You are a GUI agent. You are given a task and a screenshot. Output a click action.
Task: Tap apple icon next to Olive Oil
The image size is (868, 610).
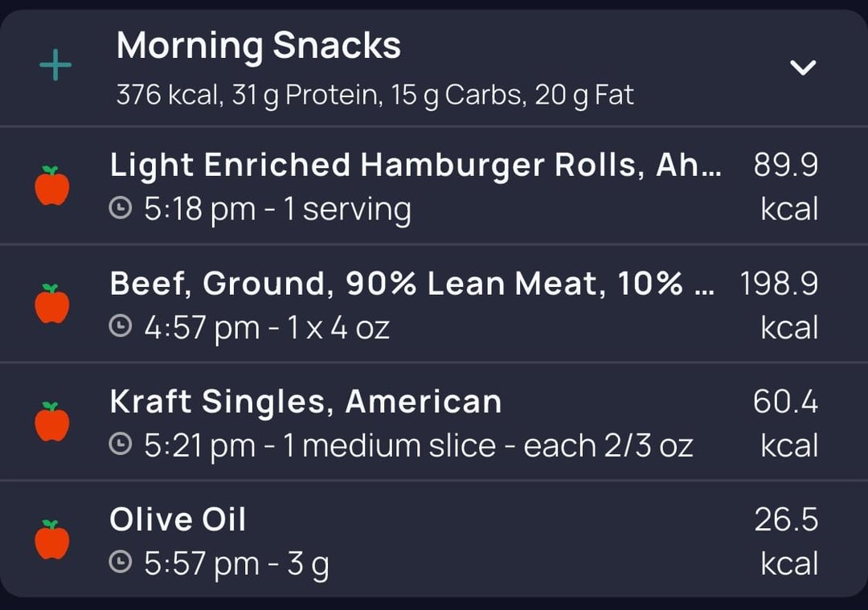point(52,540)
